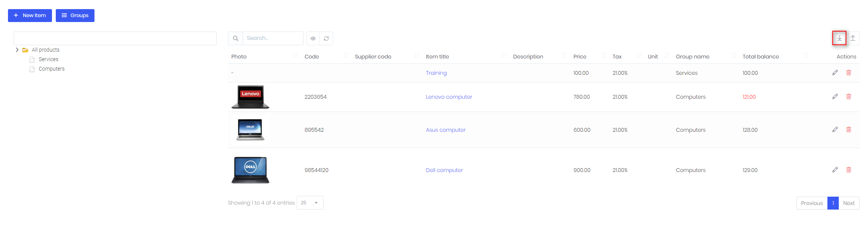The image size is (868, 235).
Task: Click the refresh icon next to search
Action: click(x=326, y=38)
